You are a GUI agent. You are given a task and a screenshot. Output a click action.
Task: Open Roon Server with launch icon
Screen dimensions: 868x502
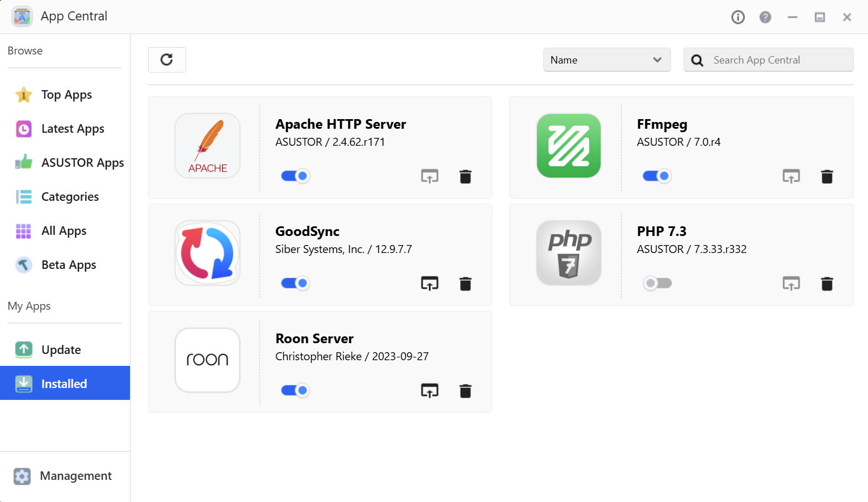[429, 391]
